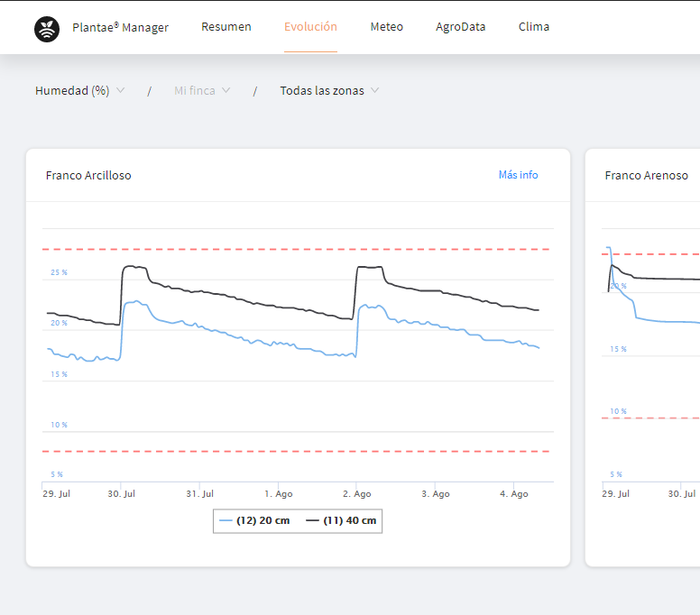Select the Evolución tab

[310, 27]
